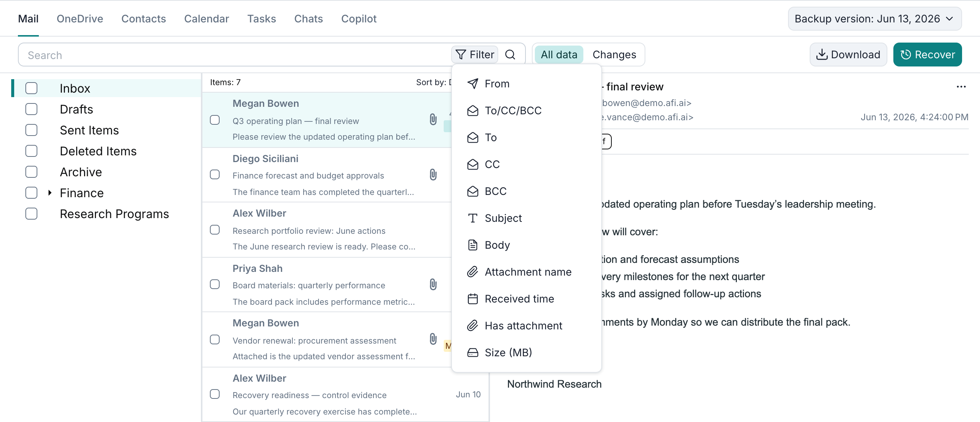Tick the Inbox folder checkbox

[31, 88]
